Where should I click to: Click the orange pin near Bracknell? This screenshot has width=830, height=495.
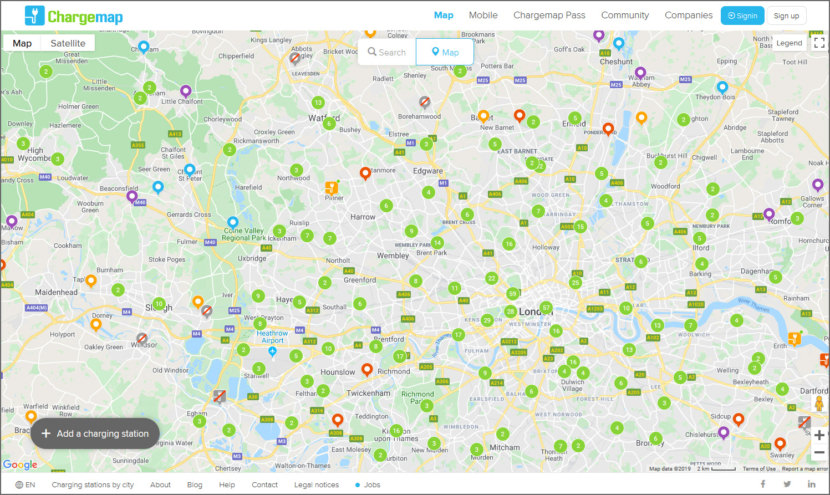[31, 417]
